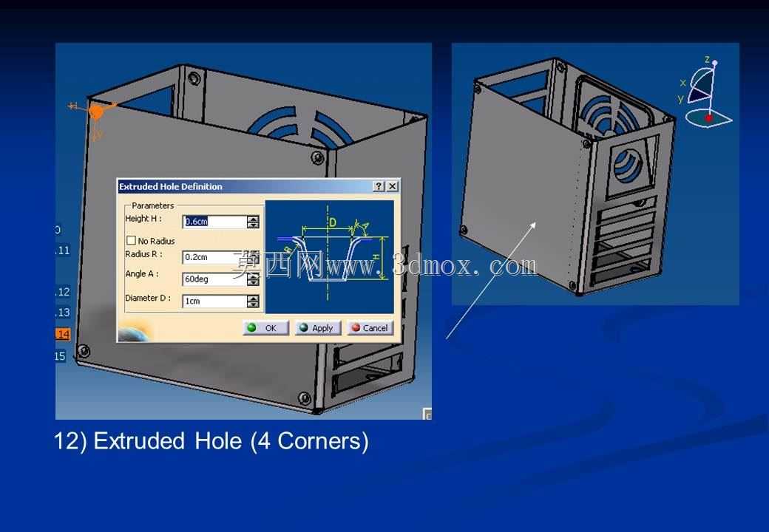Viewport: 769px width, 532px height.
Task: Decrease Diameter D with the down arrow
Action: (253, 304)
